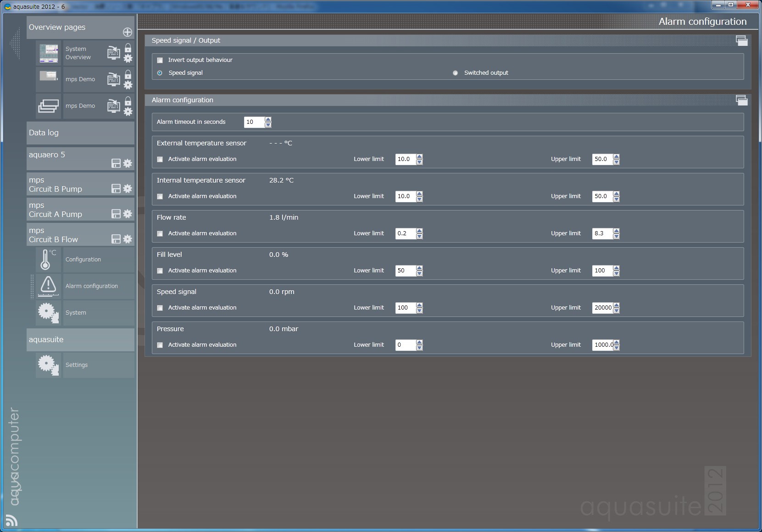
Task: Activate alarm evaluation for External temperature sensor
Action: pyautogui.click(x=160, y=159)
